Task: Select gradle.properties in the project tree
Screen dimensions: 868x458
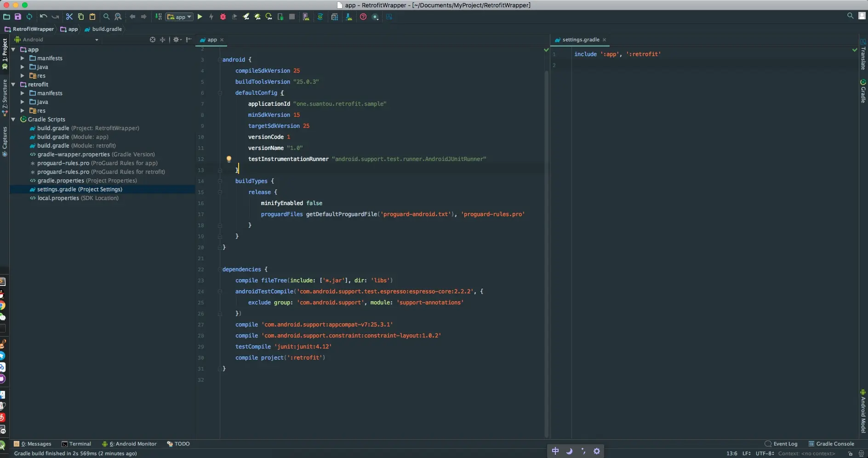Action: point(61,181)
